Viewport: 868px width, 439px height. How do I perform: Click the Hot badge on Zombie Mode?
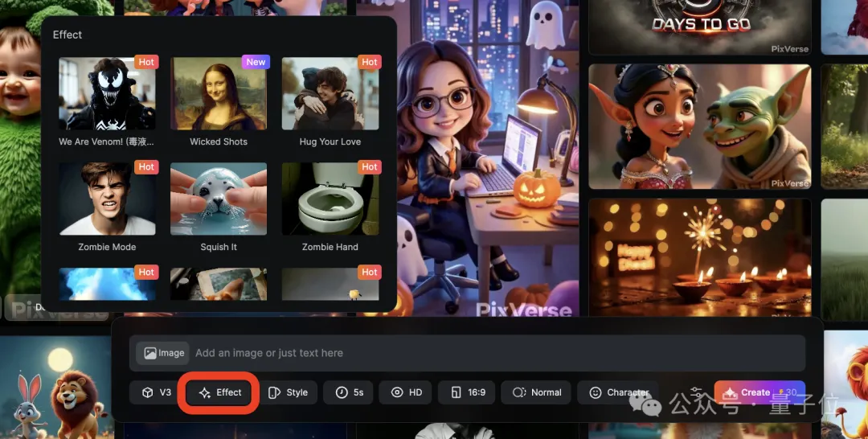pyautogui.click(x=147, y=166)
